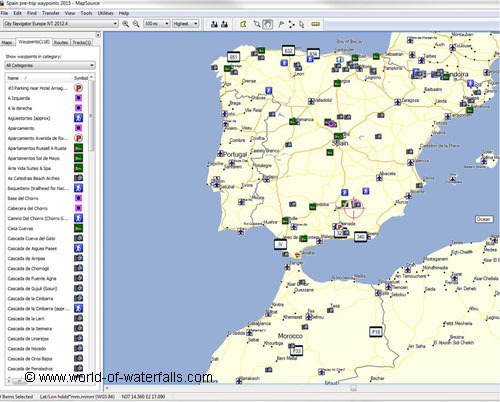Click lodging symbol for Casa Cuevas

(x=78, y=228)
